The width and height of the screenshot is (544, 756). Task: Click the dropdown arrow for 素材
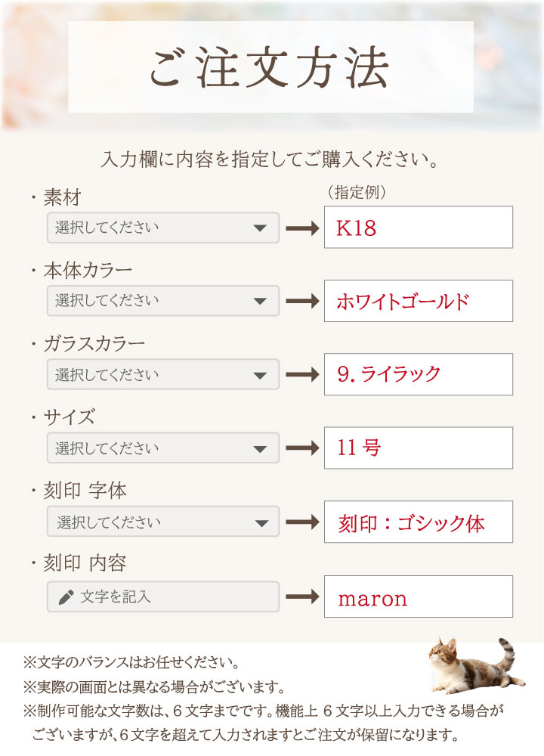tap(261, 228)
